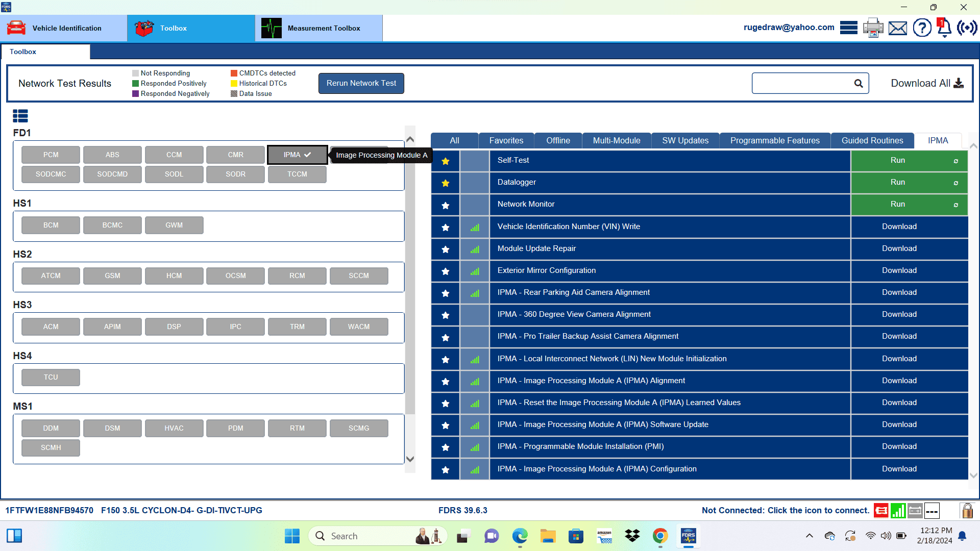Run the Datalogger
Viewport: 980px width, 551px height.
click(x=909, y=183)
